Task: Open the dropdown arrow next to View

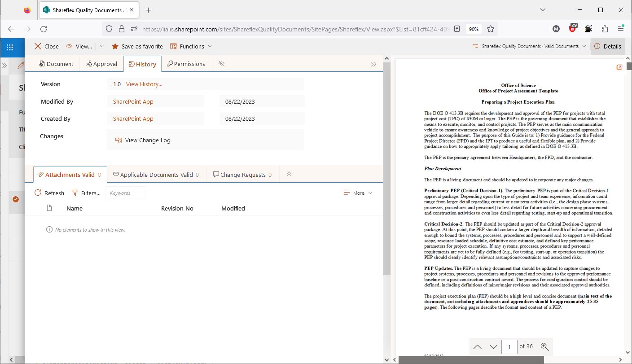Action: pyautogui.click(x=101, y=46)
